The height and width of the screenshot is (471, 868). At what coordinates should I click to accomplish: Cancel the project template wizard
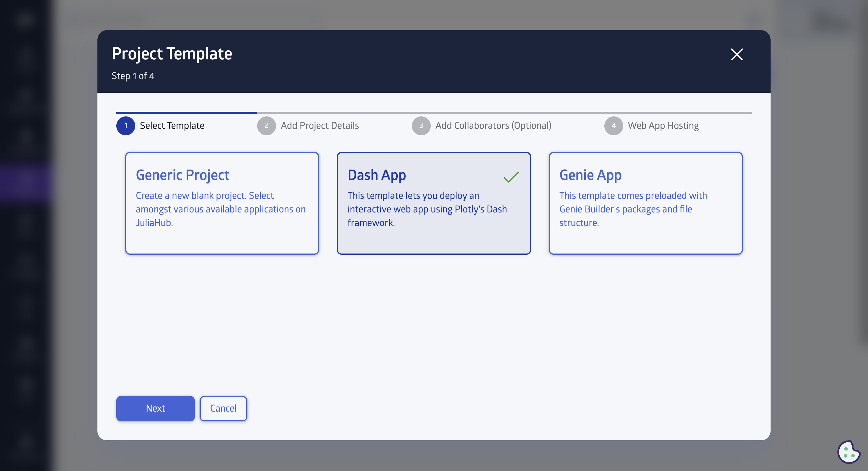223,408
